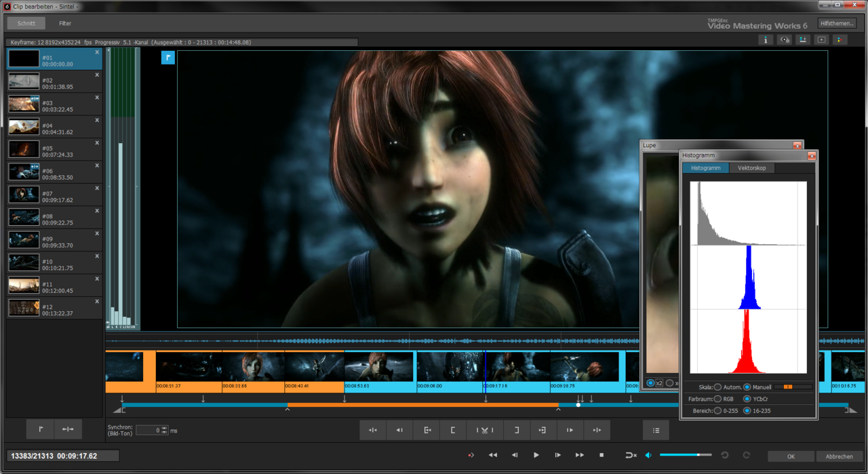868x474 pixels.
Task: Switch to Schnitt tab
Action: 26,23
